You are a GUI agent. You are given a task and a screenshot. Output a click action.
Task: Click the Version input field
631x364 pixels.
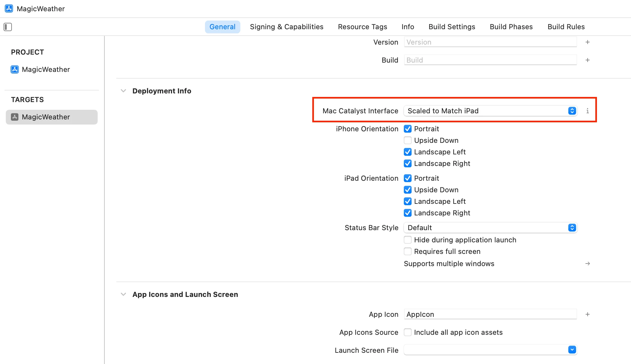point(490,42)
